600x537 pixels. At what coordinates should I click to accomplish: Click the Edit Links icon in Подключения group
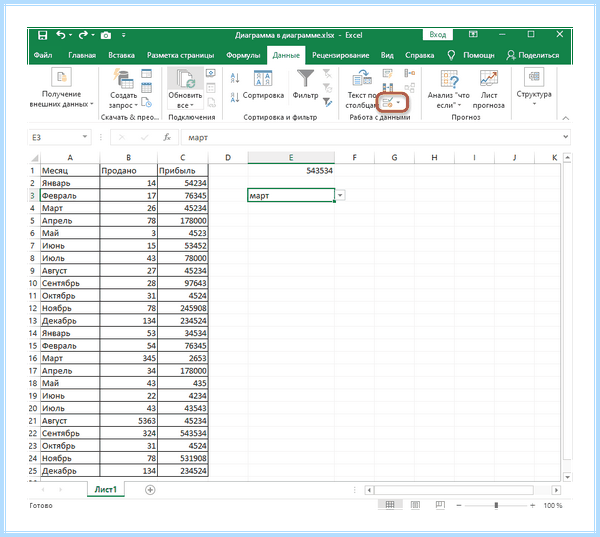tap(211, 102)
